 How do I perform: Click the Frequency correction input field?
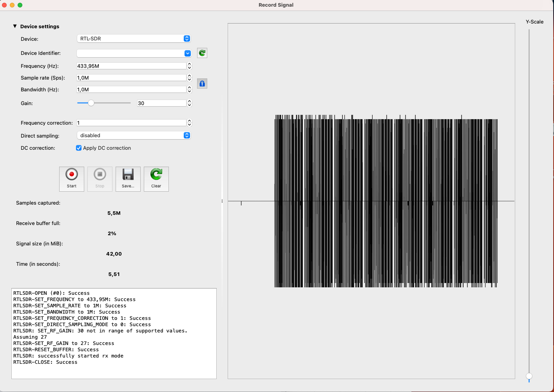click(x=131, y=123)
